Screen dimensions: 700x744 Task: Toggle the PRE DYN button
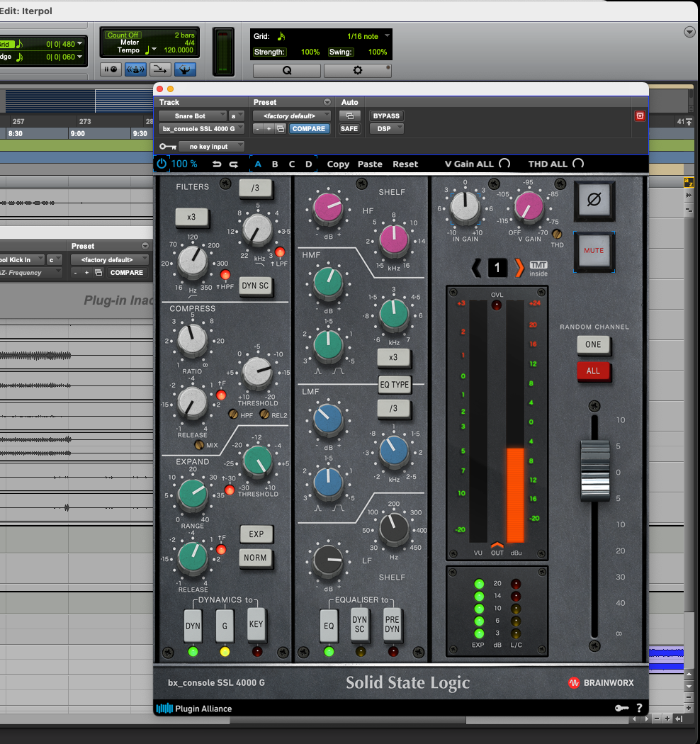(392, 624)
